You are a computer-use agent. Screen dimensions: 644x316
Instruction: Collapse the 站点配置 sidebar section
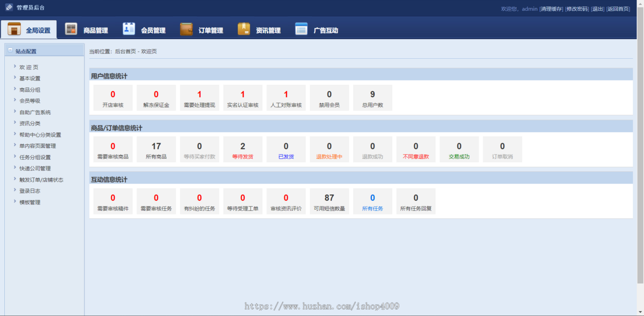[10, 51]
